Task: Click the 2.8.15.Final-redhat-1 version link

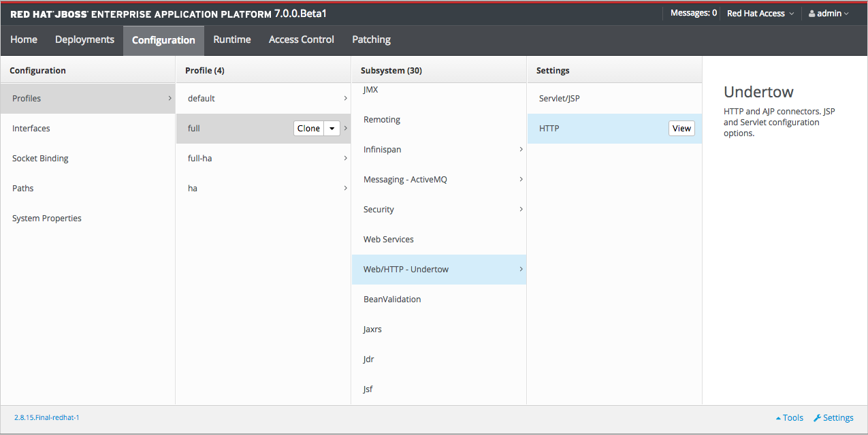Action: click(x=47, y=417)
